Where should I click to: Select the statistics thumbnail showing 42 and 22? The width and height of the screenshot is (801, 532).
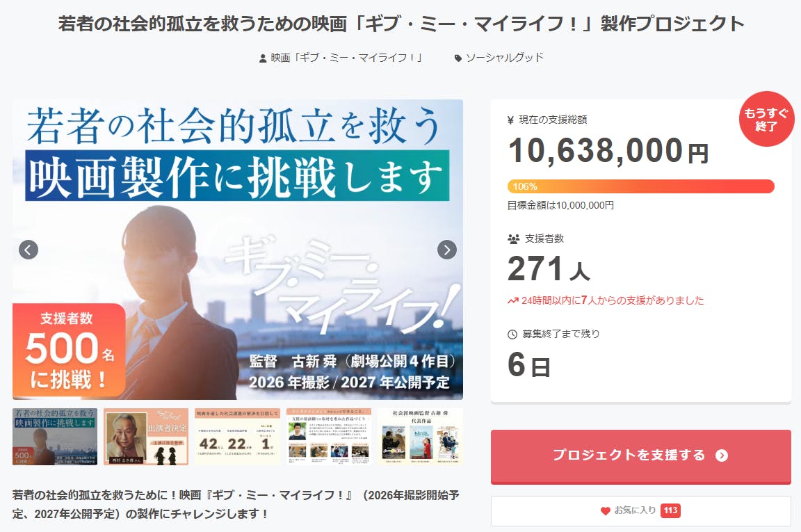click(237, 437)
